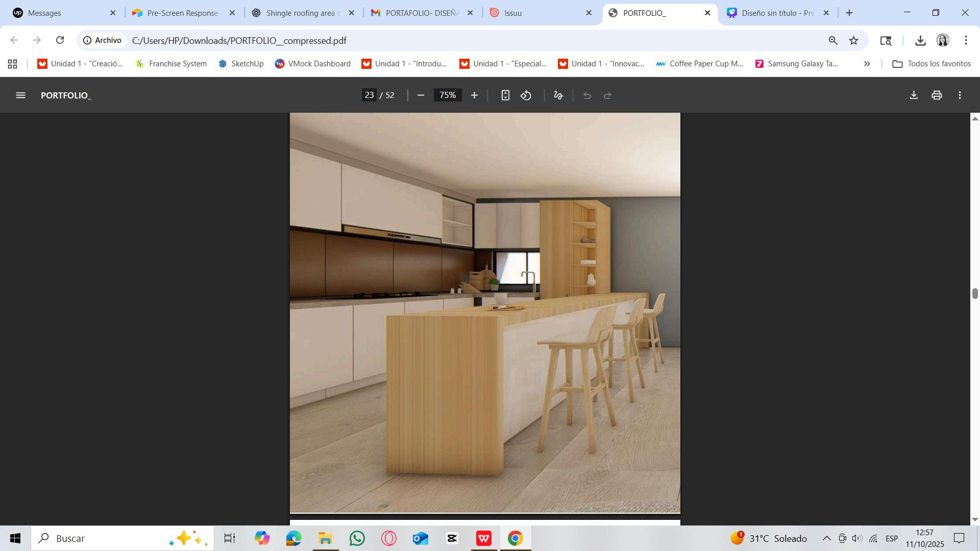Open the PDF sidebar menu icon
Screen dimensions: 980x551
pos(20,95)
